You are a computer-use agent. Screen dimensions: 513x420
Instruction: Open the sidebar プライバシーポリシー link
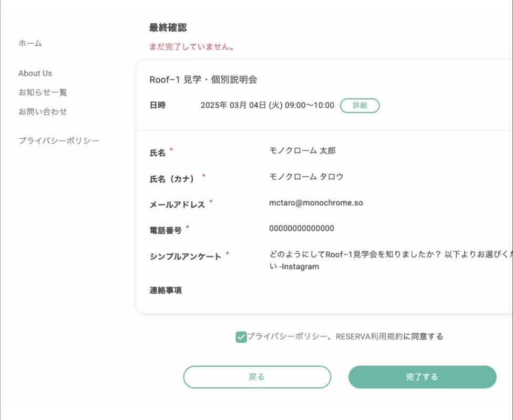click(x=59, y=141)
